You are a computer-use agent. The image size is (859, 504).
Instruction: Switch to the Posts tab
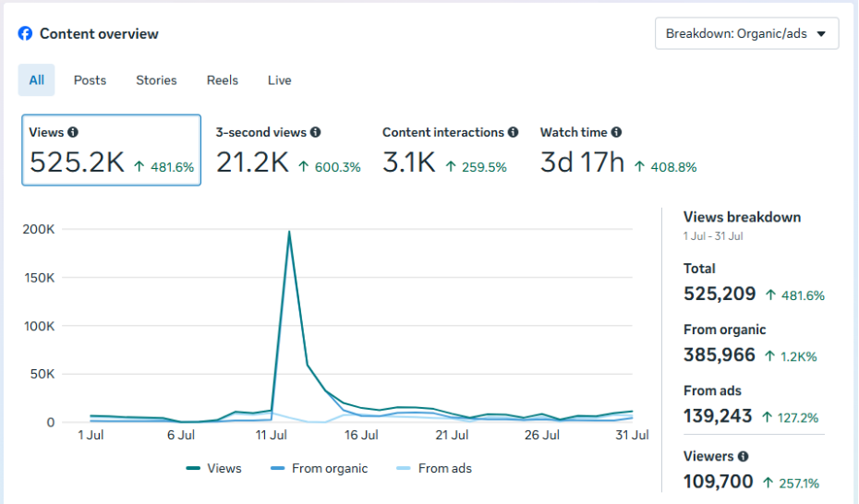point(90,80)
